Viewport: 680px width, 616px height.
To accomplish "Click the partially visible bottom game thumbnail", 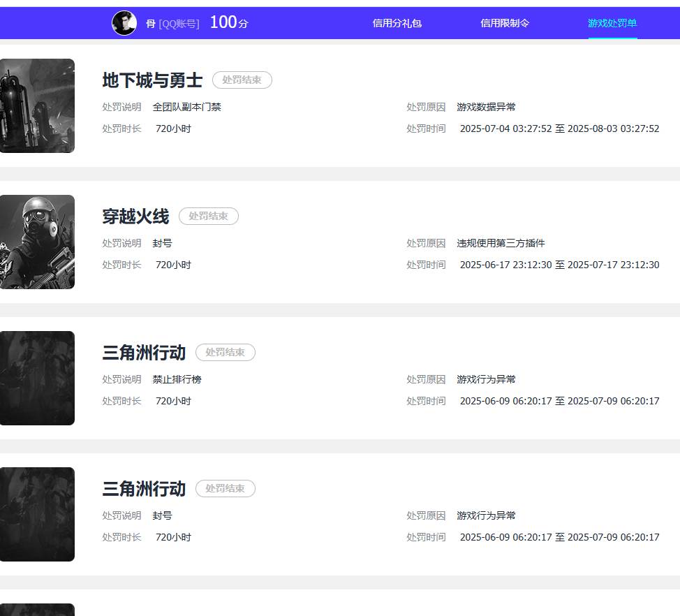I will [x=38, y=611].
